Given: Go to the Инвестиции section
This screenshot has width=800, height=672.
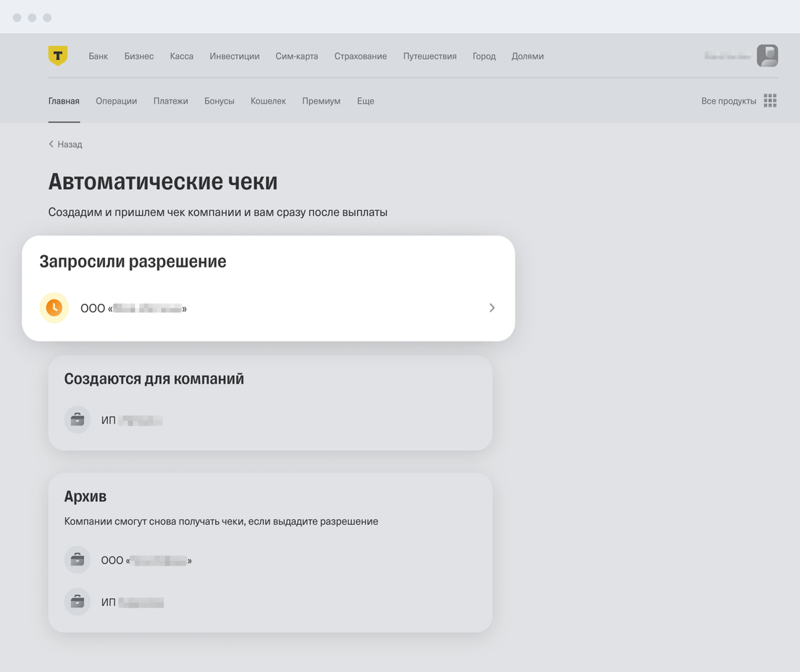Looking at the screenshot, I should (234, 56).
